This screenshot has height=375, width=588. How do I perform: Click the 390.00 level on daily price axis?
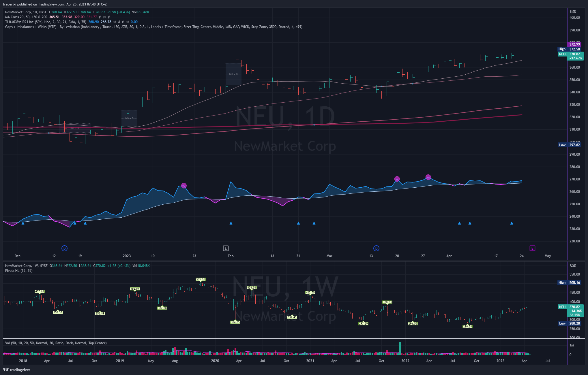coord(574,30)
